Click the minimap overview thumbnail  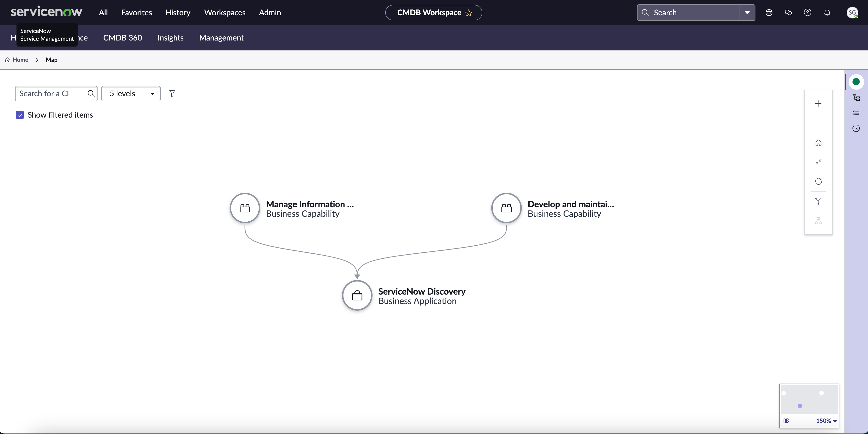click(x=809, y=399)
